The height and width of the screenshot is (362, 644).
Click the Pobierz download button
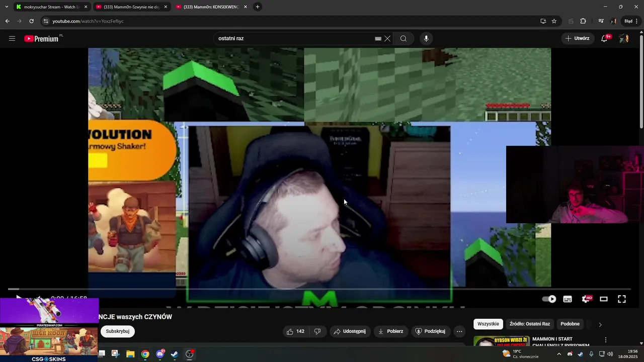coord(390,331)
